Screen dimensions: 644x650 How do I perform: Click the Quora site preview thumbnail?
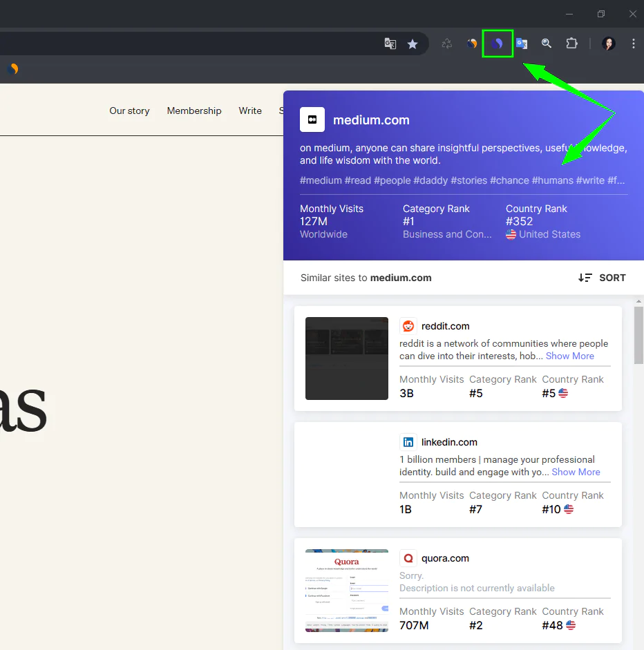pos(347,591)
